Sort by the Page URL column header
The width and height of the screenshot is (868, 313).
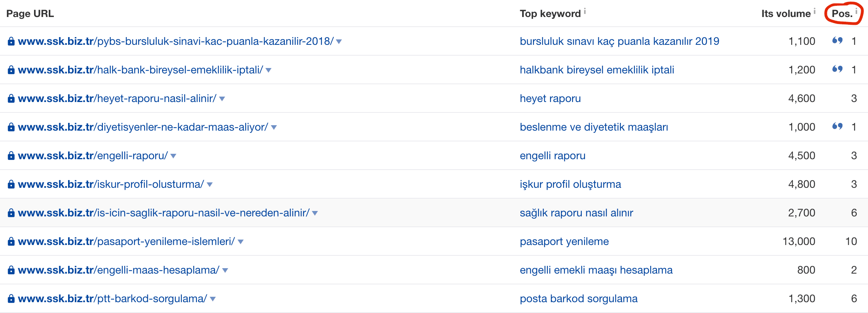tap(30, 14)
